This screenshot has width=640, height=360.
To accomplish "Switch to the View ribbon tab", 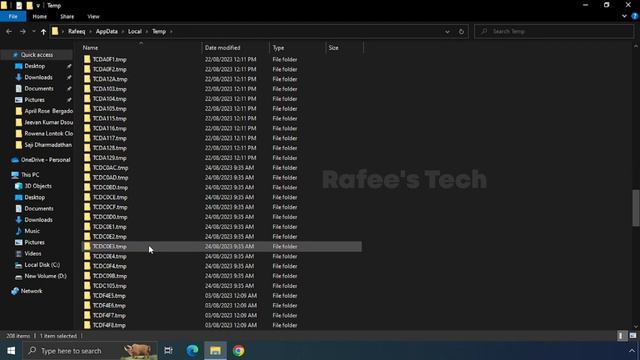I will (x=93, y=16).
